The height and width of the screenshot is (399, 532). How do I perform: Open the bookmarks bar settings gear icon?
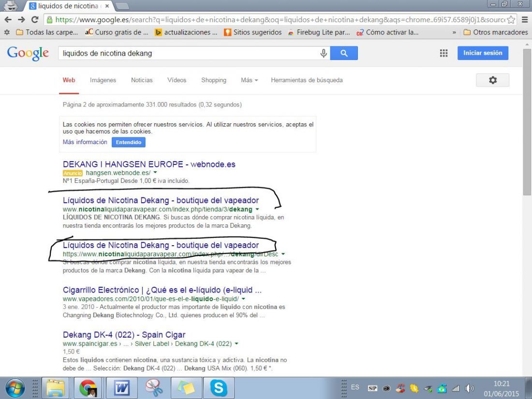7,32
